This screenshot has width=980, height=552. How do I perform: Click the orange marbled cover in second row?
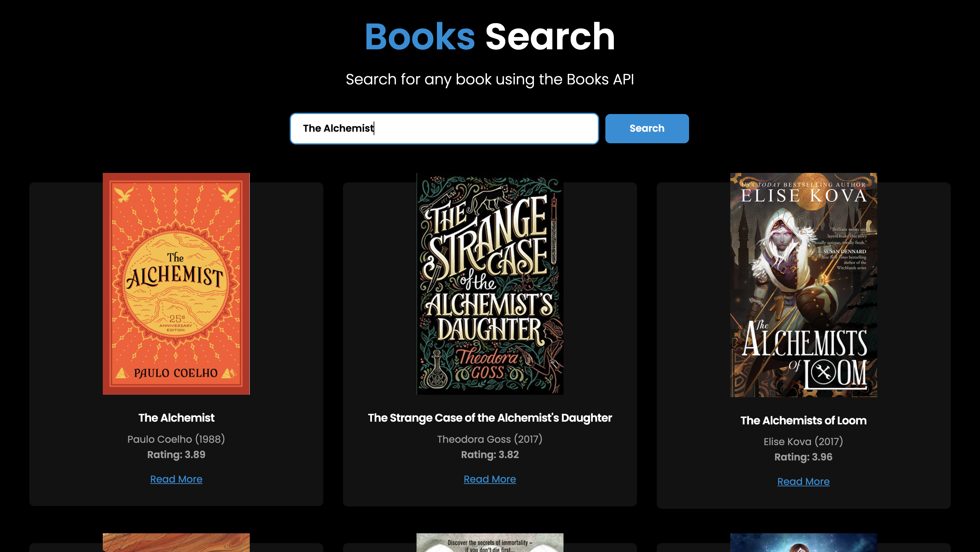[176, 543]
